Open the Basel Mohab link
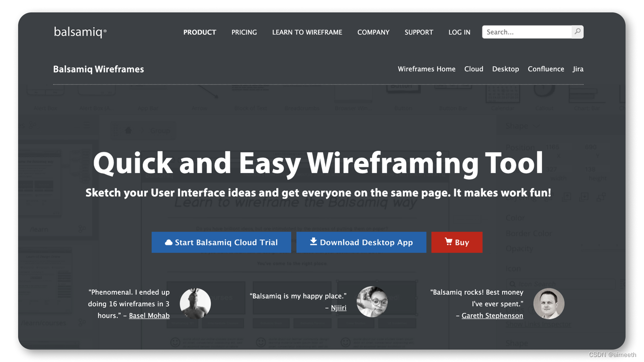This screenshot has width=644, height=362. (x=149, y=316)
